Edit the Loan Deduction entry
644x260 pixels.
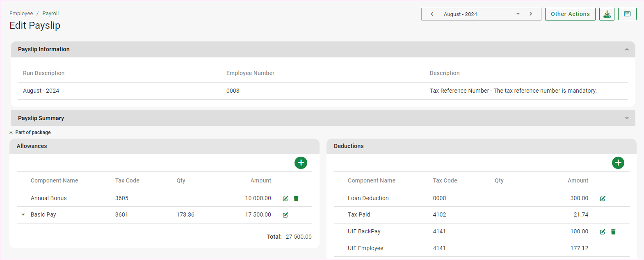[x=603, y=198]
